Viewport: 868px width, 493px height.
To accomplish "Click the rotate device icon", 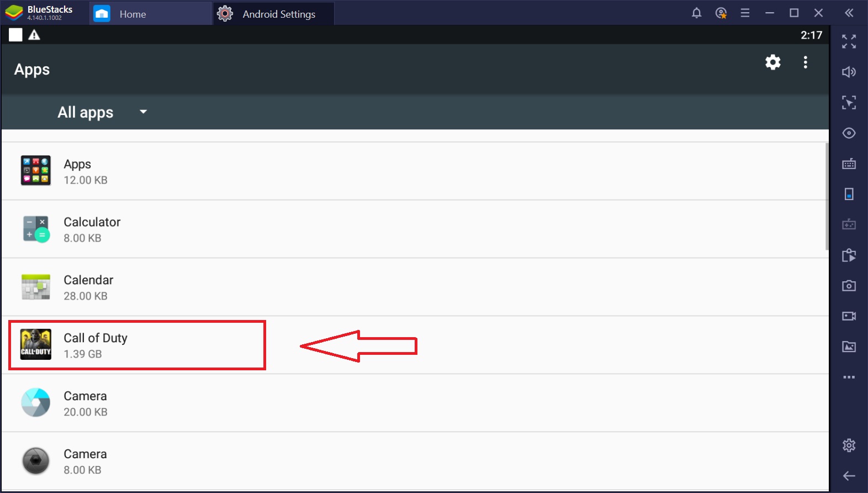I will (x=849, y=194).
